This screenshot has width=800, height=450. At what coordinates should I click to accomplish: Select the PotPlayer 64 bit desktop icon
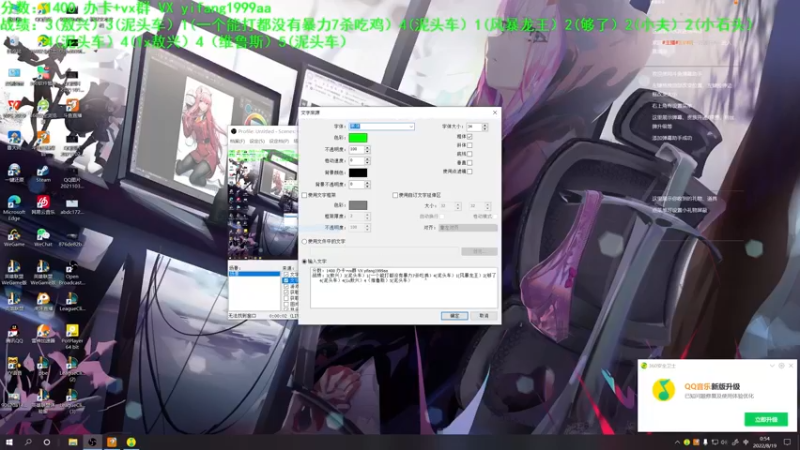click(x=72, y=336)
